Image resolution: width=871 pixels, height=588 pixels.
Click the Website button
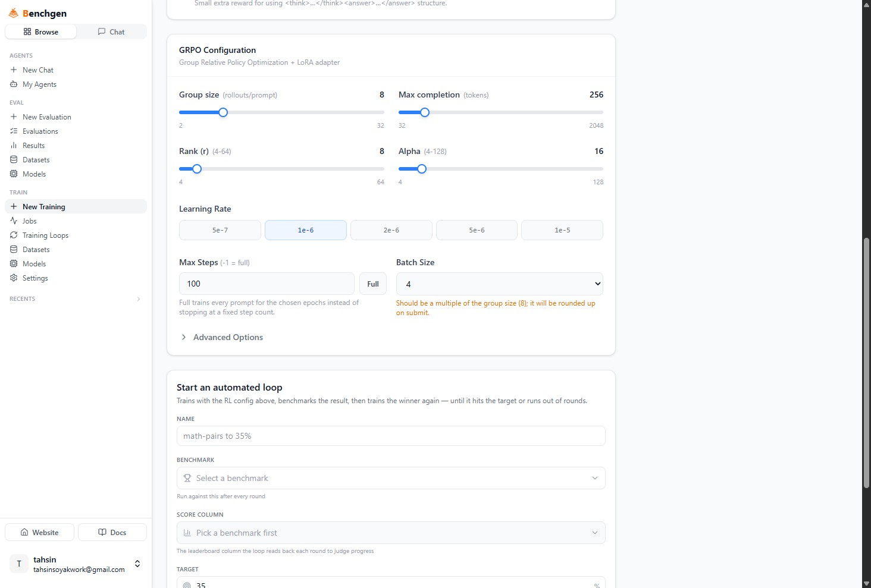[x=40, y=532]
